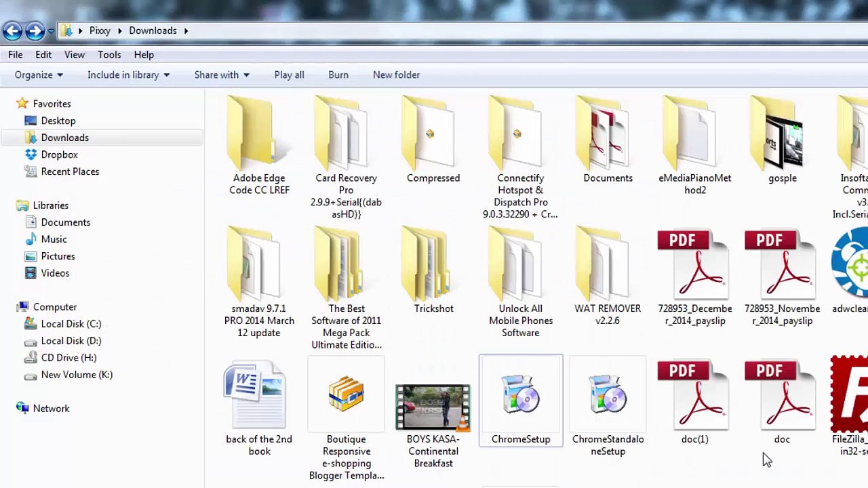Select Computer in the navigation pane
This screenshot has width=868, height=488.
[47, 307]
